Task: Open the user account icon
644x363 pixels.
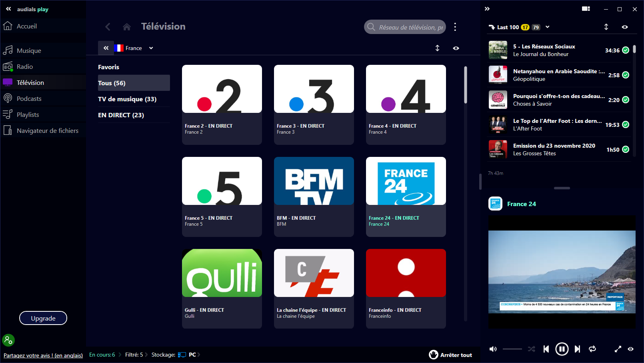Action: 8,340
